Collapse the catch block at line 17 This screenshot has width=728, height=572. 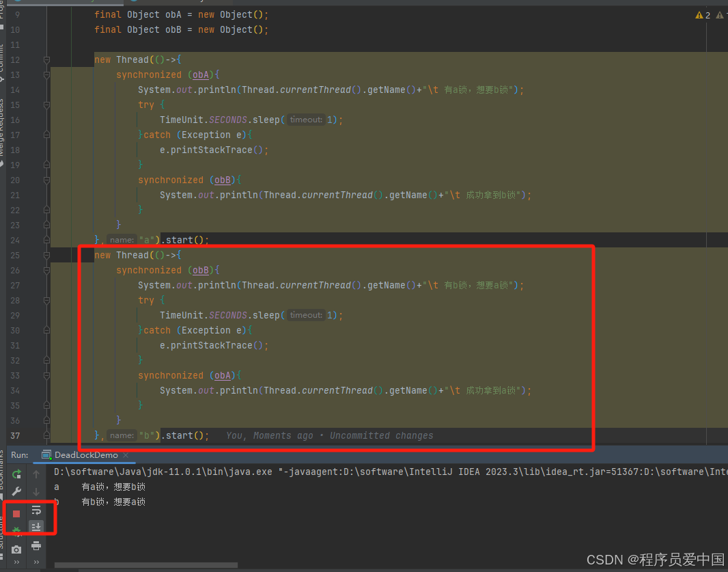pos(46,135)
